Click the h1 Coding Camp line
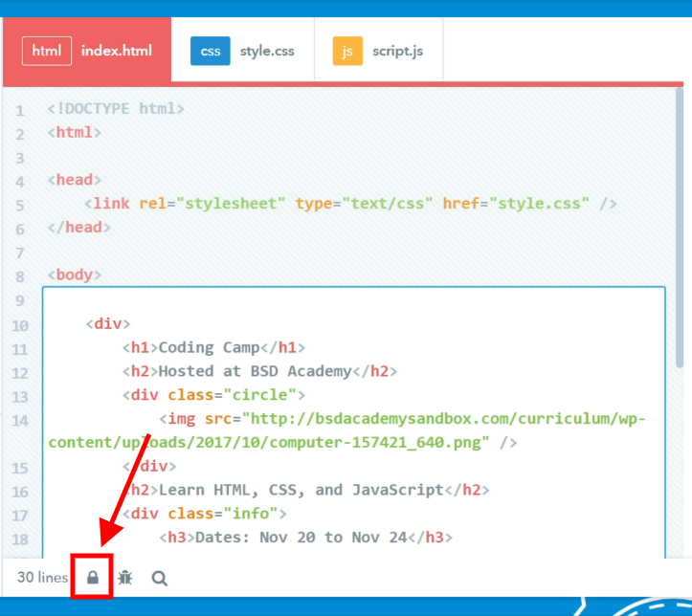692x616 pixels. 213,348
